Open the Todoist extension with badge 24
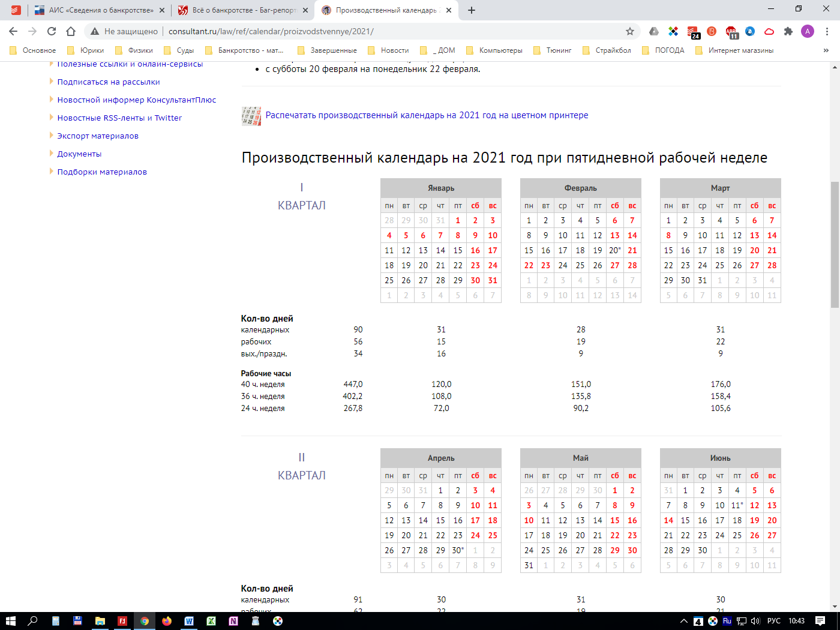840x630 pixels. [x=692, y=31]
